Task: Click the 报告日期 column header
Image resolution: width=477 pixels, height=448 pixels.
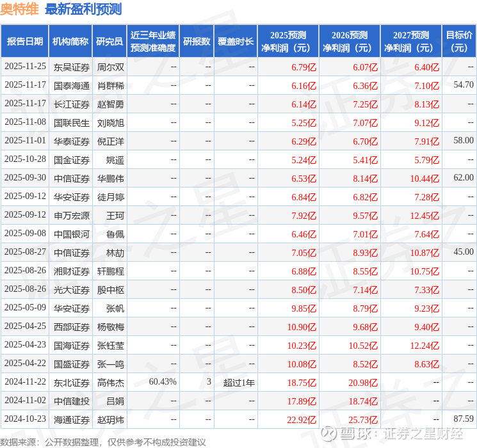Action: coord(24,41)
